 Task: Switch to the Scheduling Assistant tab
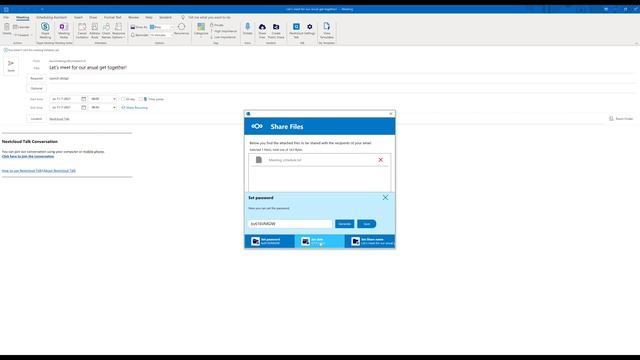[51, 18]
